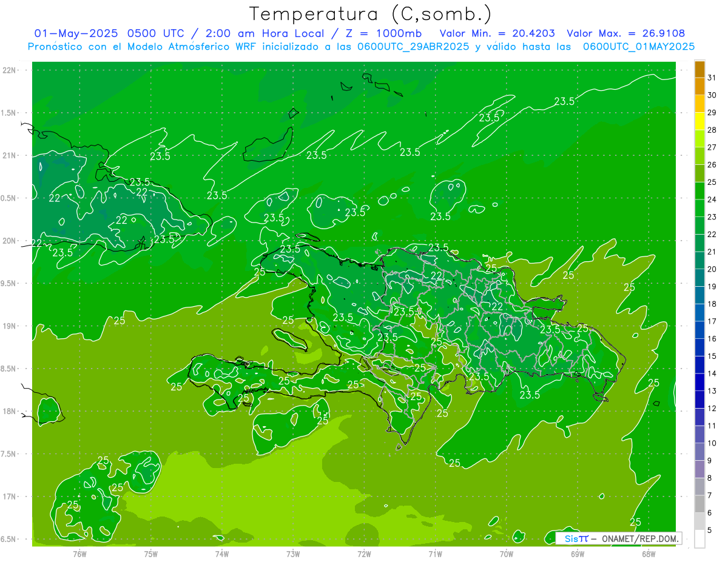Click the '69W' longitude axis label
The image size is (728, 562).
(578, 554)
